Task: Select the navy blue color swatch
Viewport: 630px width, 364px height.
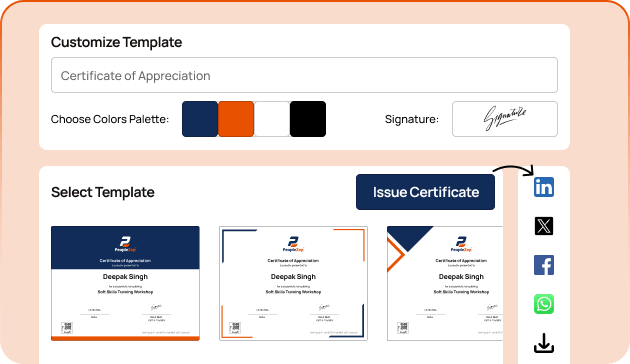Action: point(200,119)
